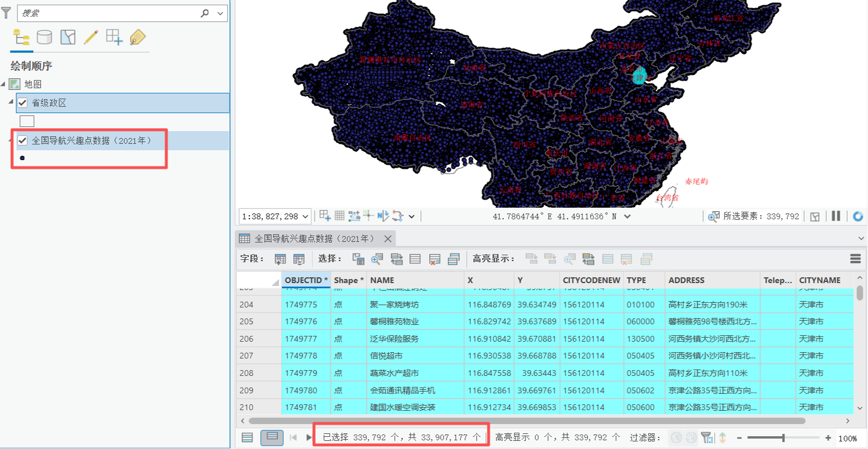This screenshot has width=868, height=449.
Task: Click Add Field icon in table toolbar
Action: tap(280, 259)
